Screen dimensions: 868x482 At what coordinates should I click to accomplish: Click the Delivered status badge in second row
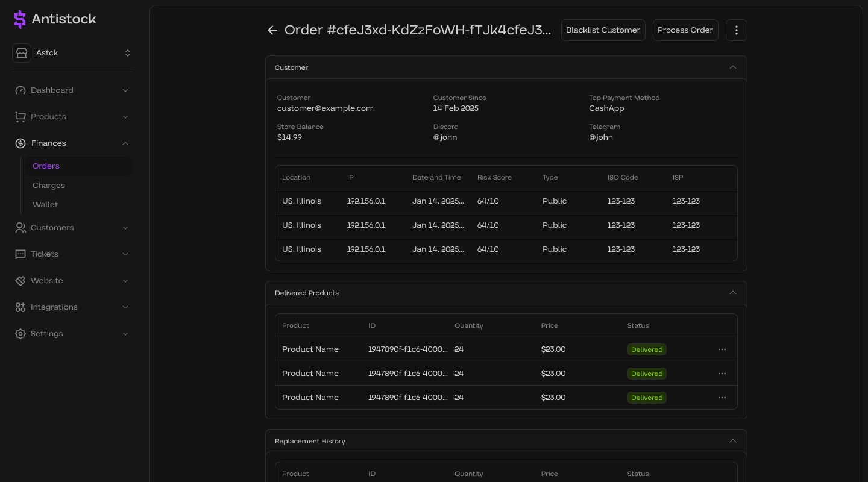647,374
